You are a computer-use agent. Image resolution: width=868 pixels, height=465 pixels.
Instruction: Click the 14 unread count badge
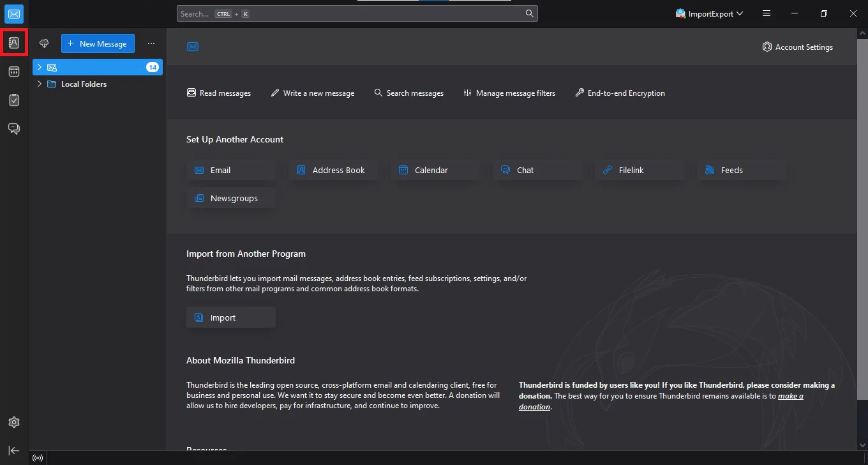pos(153,67)
